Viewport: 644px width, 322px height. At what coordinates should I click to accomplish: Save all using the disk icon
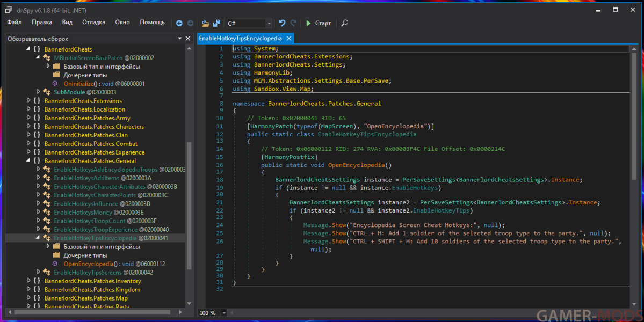pyautogui.click(x=217, y=24)
